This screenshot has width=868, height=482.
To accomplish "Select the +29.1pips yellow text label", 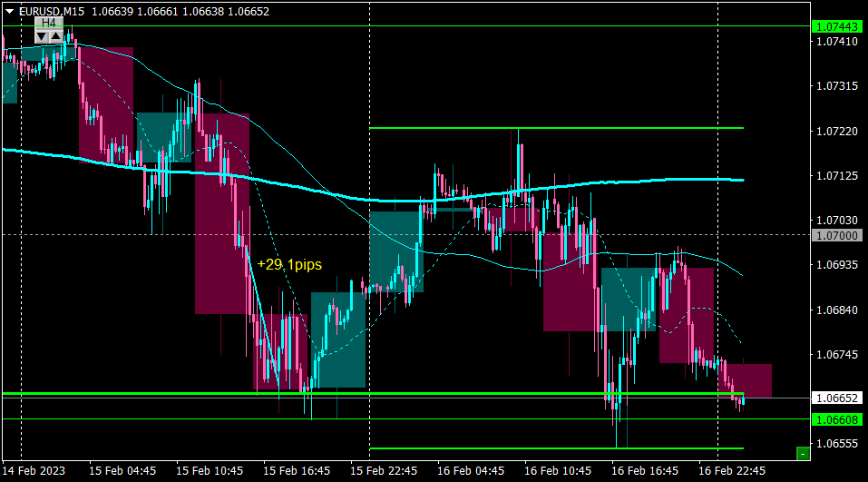I will coord(289,264).
